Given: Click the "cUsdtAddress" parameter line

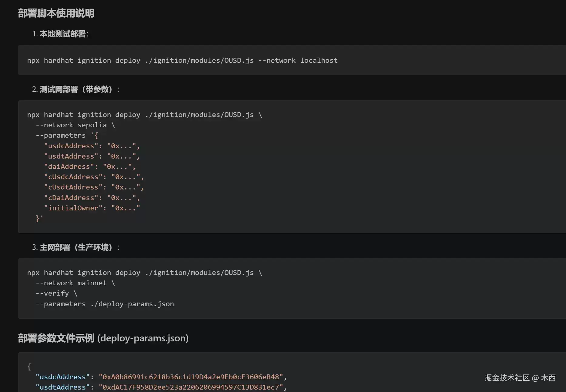Looking at the screenshot, I should point(94,187).
